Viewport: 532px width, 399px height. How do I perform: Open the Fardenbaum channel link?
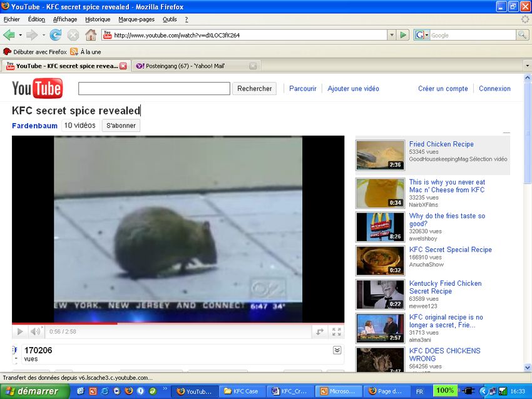click(34, 126)
